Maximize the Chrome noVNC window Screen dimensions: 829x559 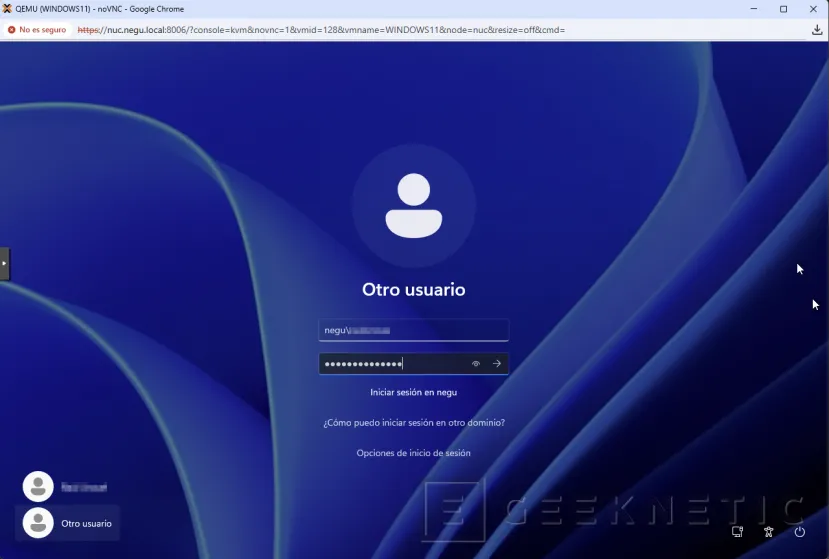click(x=784, y=9)
